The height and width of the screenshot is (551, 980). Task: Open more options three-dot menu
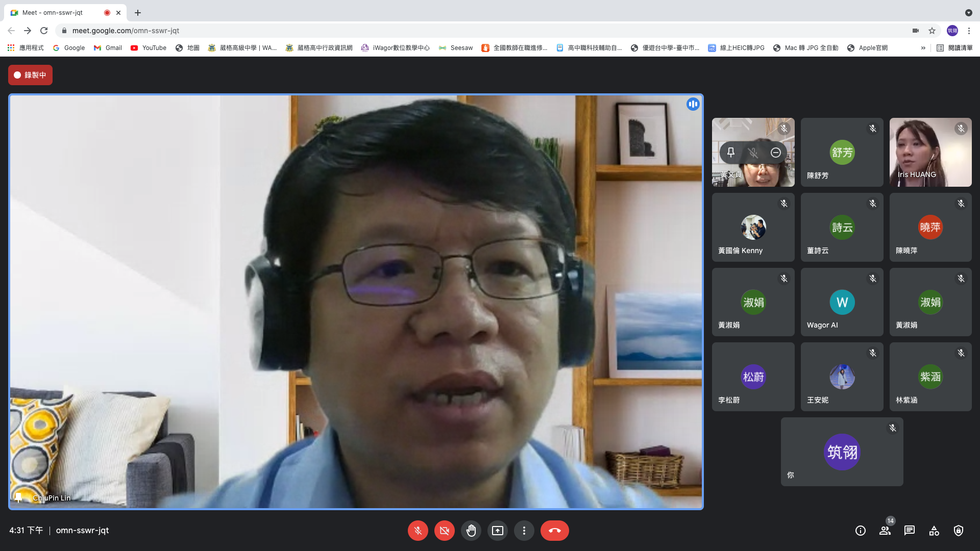pyautogui.click(x=524, y=531)
